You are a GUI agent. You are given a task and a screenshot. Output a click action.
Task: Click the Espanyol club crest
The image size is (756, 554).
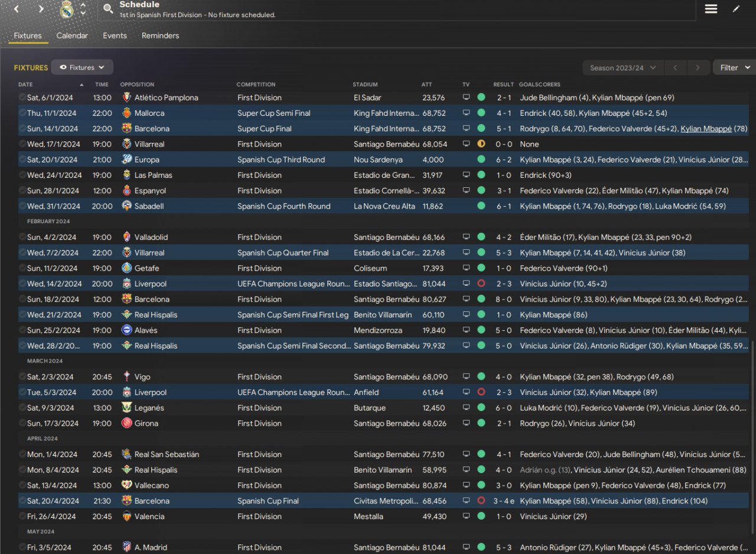[x=126, y=191]
